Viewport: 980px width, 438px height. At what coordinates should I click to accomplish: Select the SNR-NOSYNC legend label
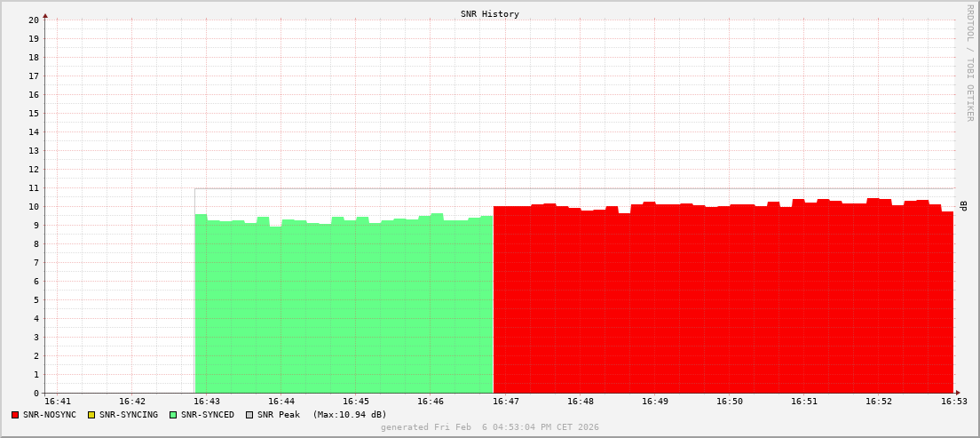[x=49, y=415]
